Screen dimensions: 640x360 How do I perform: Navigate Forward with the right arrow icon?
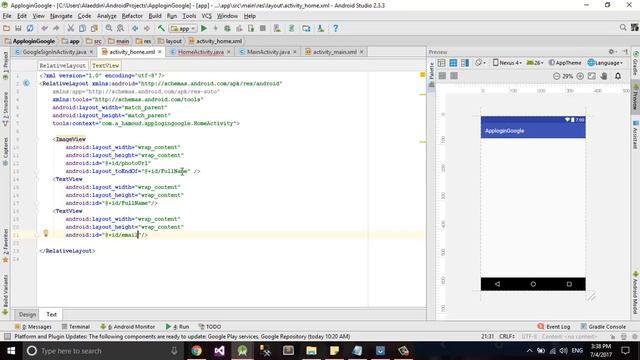[147, 28]
